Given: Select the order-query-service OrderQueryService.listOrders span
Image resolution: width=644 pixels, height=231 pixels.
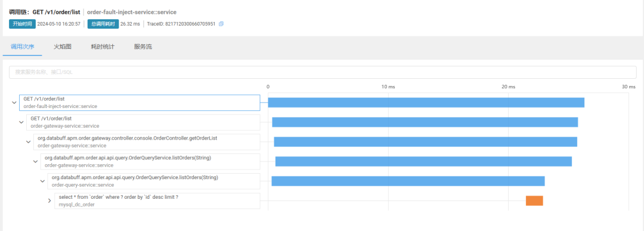Looking at the screenshot, I should (x=154, y=181).
